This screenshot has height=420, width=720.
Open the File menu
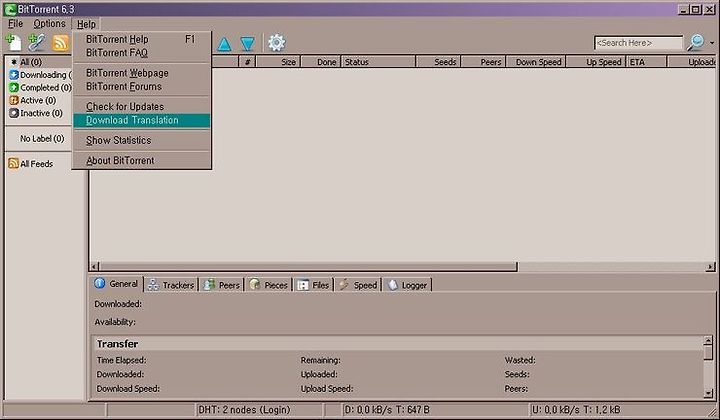pos(15,24)
